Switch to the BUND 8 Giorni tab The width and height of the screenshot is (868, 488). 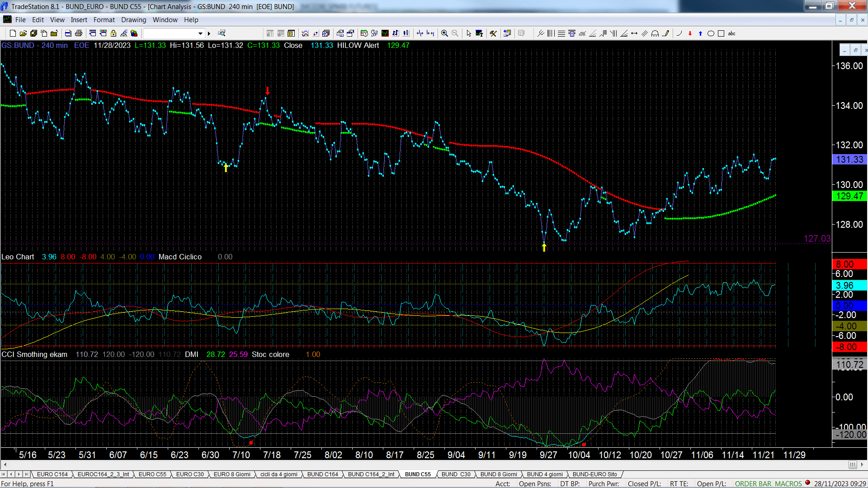pos(499,474)
